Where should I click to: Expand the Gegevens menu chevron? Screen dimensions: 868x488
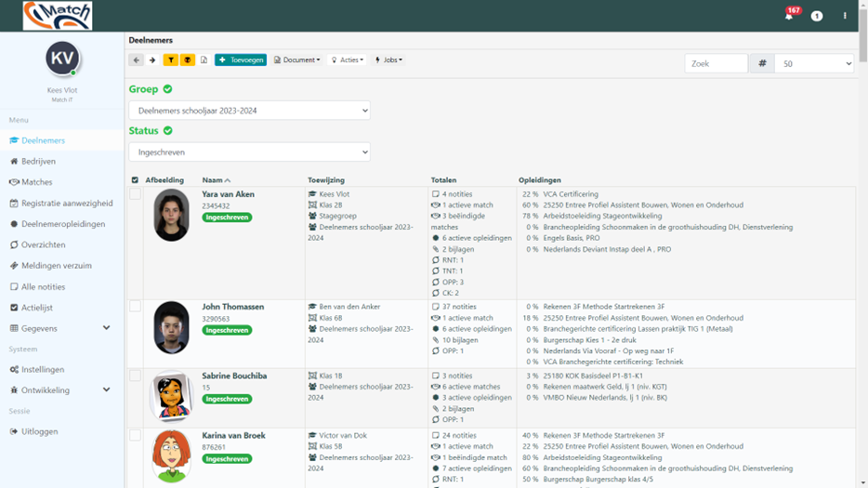pos(106,328)
